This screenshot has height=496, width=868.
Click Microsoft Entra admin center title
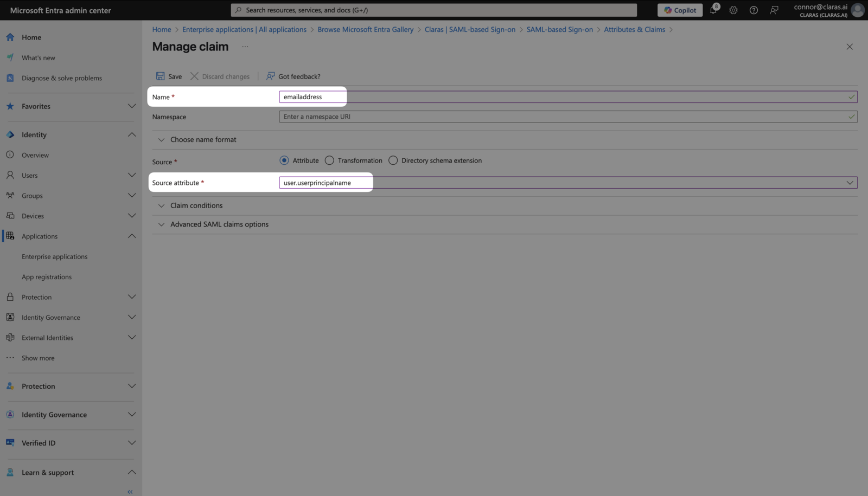pyautogui.click(x=61, y=10)
